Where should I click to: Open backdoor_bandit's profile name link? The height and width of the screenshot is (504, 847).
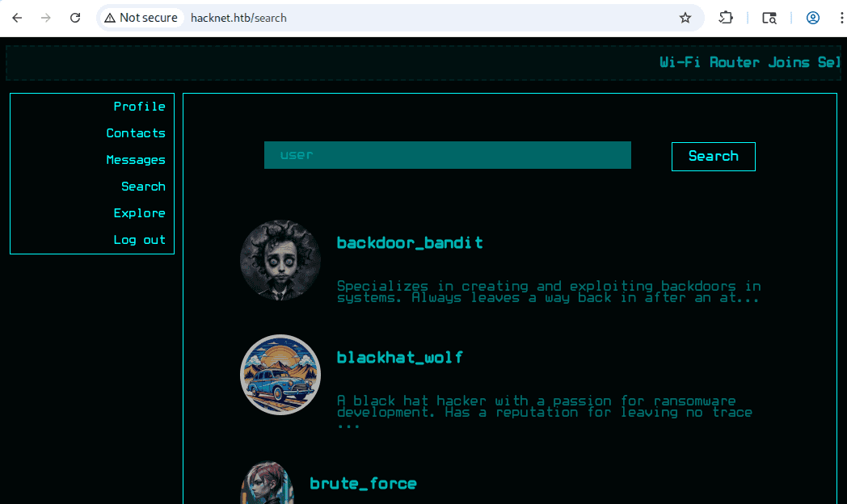point(410,243)
